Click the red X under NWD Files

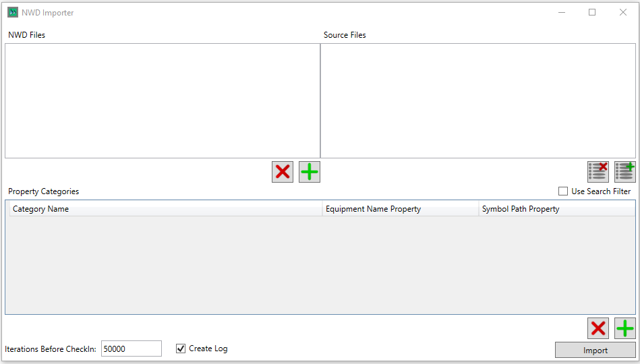pyautogui.click(x=283, y=172)
